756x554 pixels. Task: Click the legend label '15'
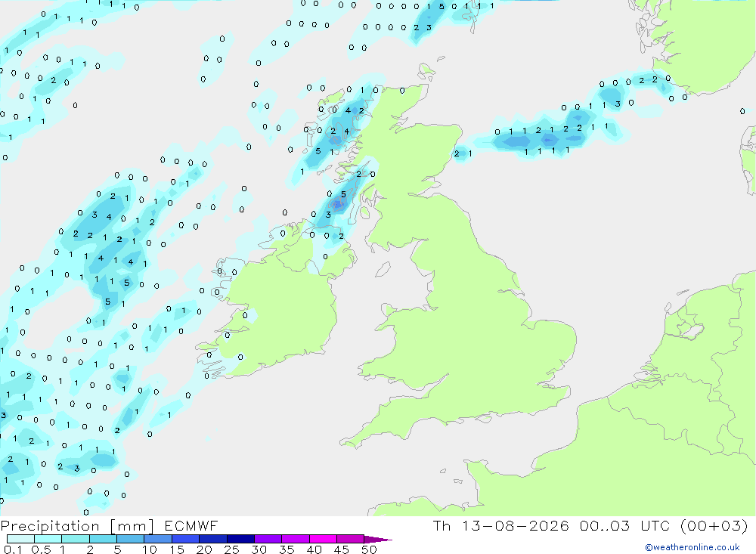(176, 549)
